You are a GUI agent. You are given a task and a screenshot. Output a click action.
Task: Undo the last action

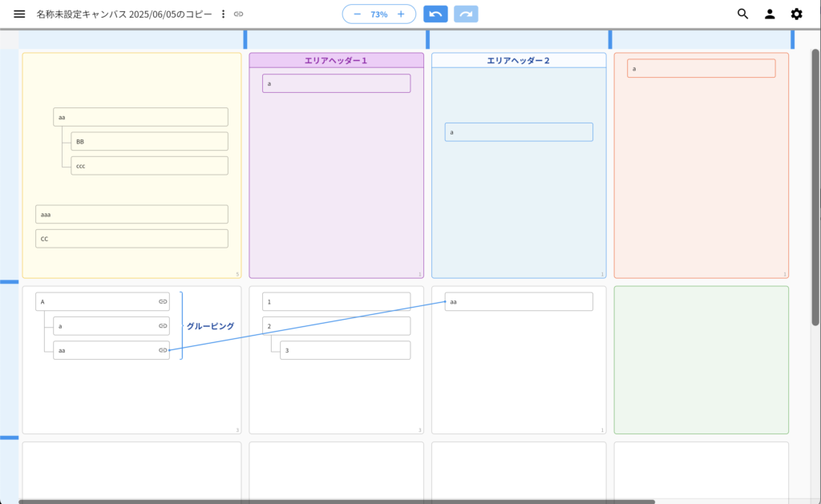click(x=435, y=14)
